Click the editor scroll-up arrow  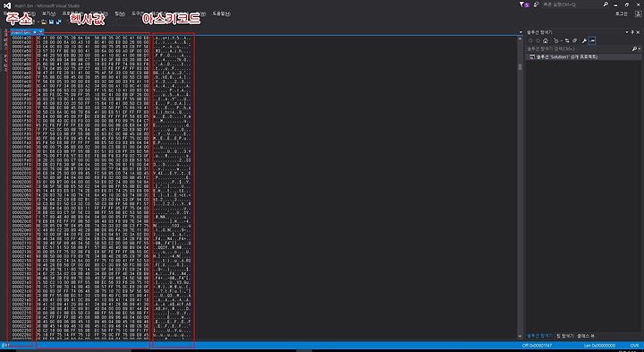(521, 39)
